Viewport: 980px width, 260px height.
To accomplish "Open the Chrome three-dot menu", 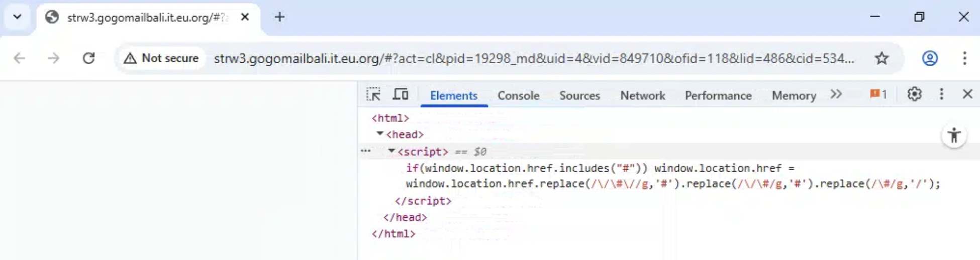I will [x=964, y=58].
